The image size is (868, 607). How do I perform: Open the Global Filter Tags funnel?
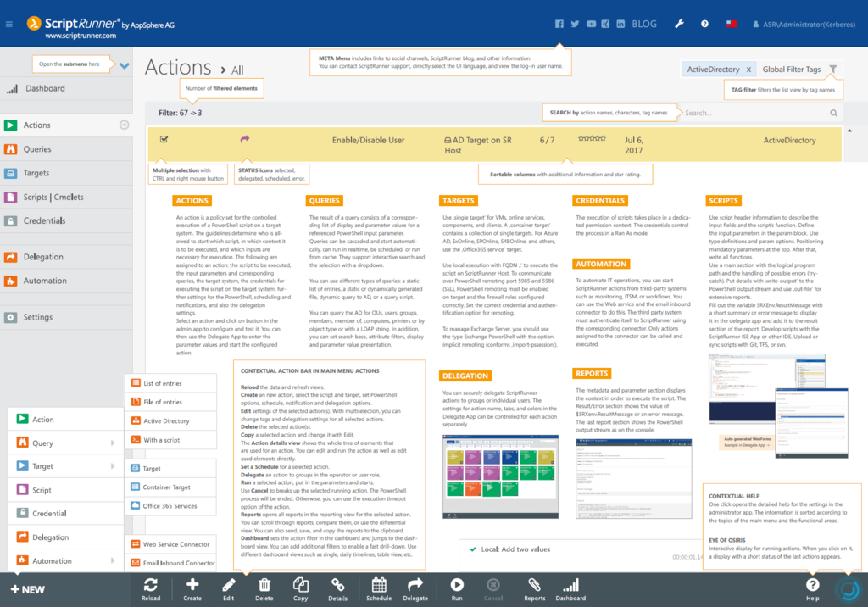pos(832,70)
